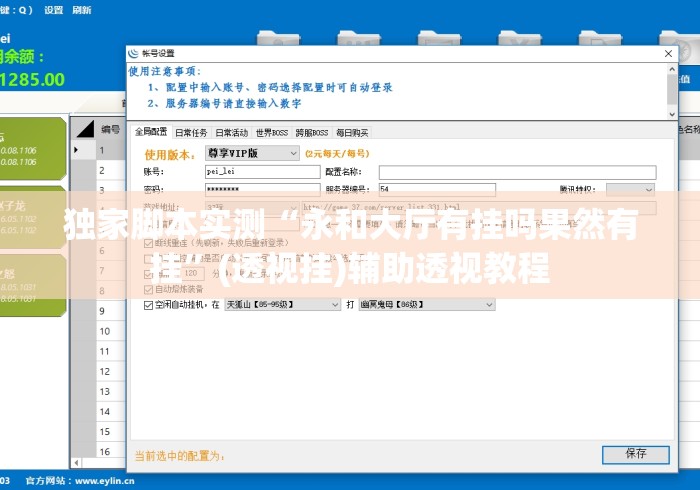
Task: Click the 帐号设置 dialog title icon
Action: [133, 54]
